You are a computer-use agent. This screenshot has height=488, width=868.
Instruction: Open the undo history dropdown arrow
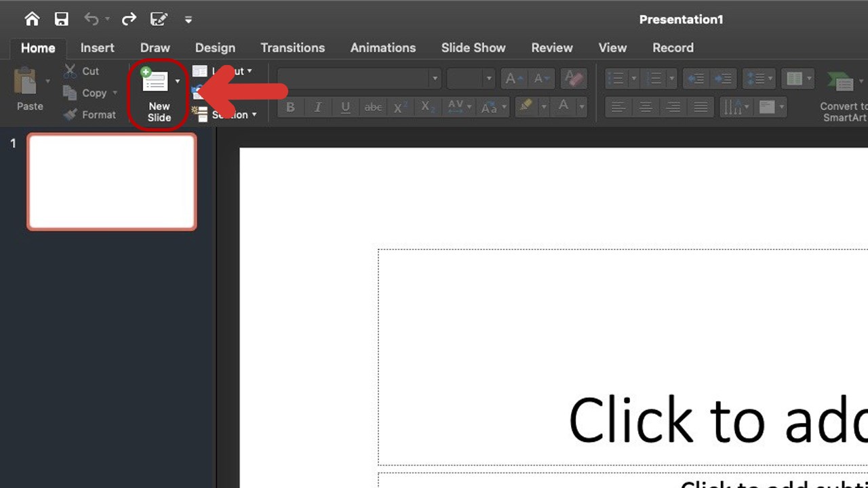[x=107, y=20]
